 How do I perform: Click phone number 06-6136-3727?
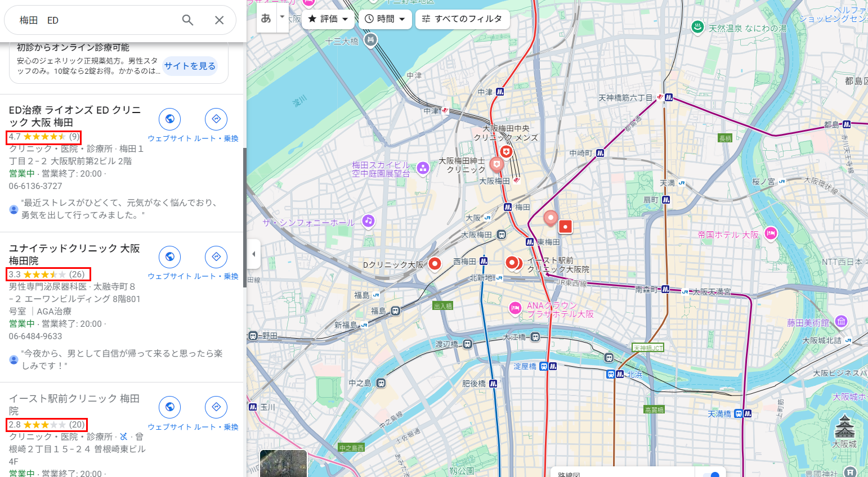(35, 186)
